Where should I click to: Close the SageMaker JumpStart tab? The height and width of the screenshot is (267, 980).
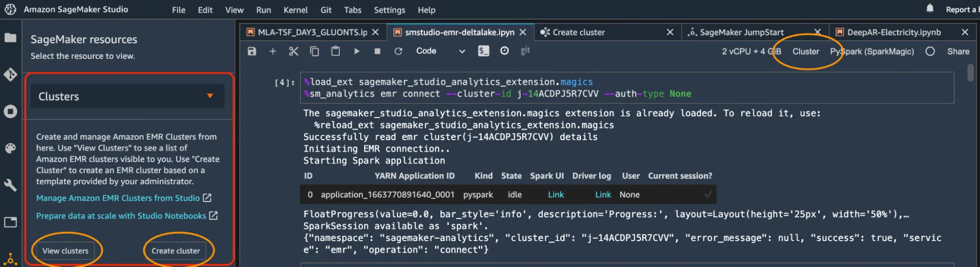[x=817, y=32]
